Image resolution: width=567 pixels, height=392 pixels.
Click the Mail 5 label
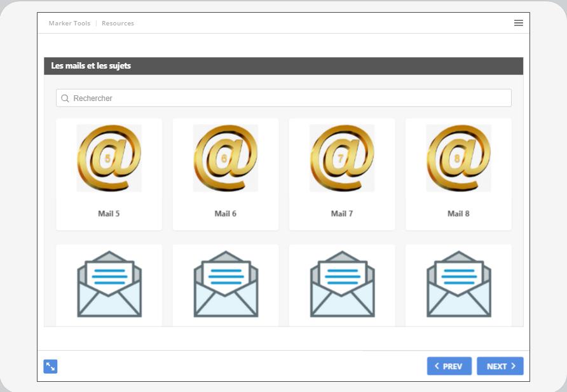109,213
